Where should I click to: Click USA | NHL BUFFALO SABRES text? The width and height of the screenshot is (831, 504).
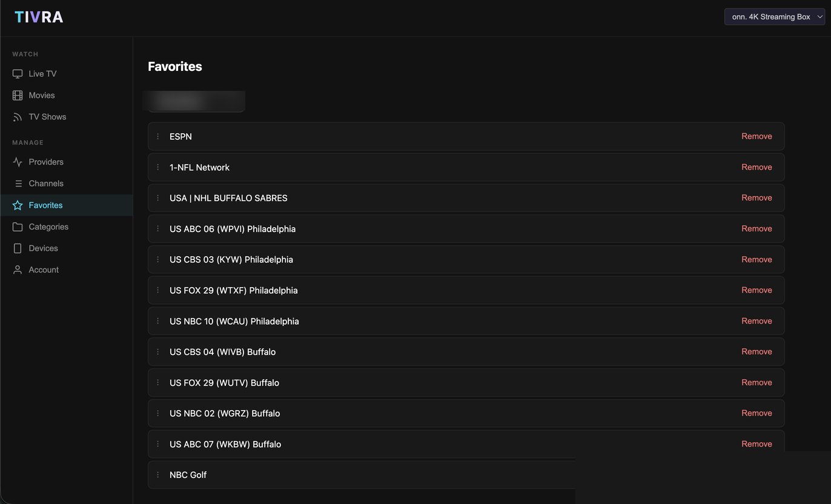click(228, 198)
